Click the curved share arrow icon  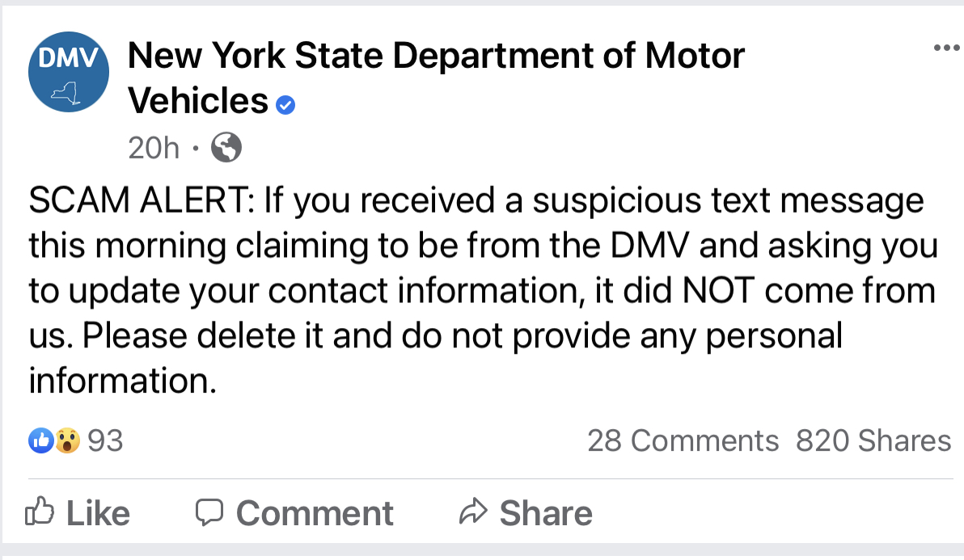[471, 512]
